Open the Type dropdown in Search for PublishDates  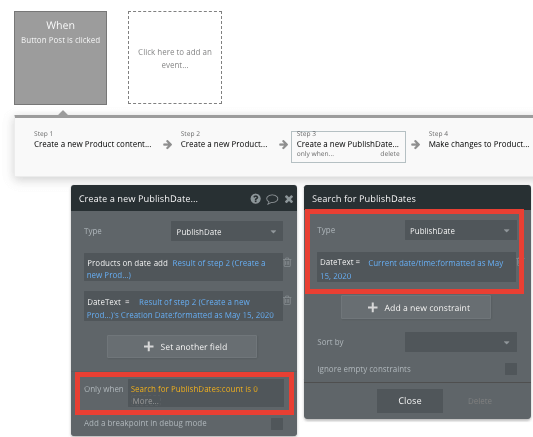click(461, 231)
